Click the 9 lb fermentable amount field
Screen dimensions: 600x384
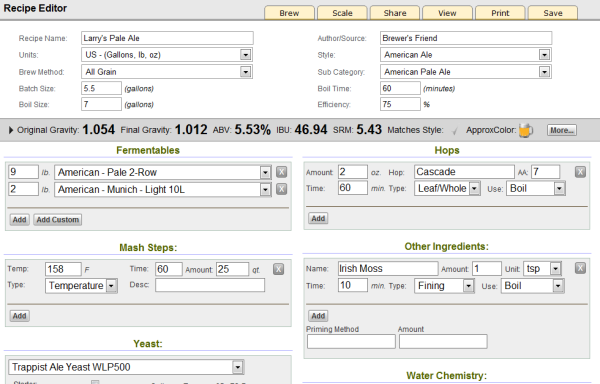tap(24, 172)
